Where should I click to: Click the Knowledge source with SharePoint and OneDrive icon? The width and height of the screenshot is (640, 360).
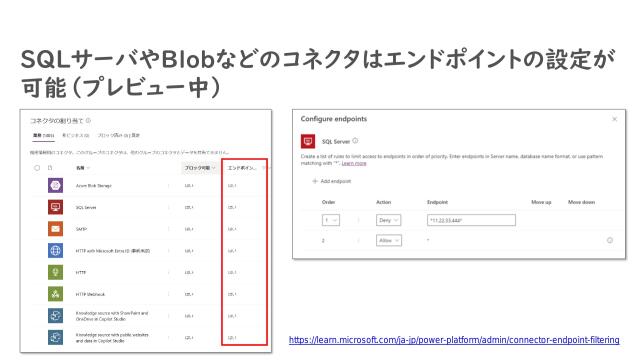point(56,316)
